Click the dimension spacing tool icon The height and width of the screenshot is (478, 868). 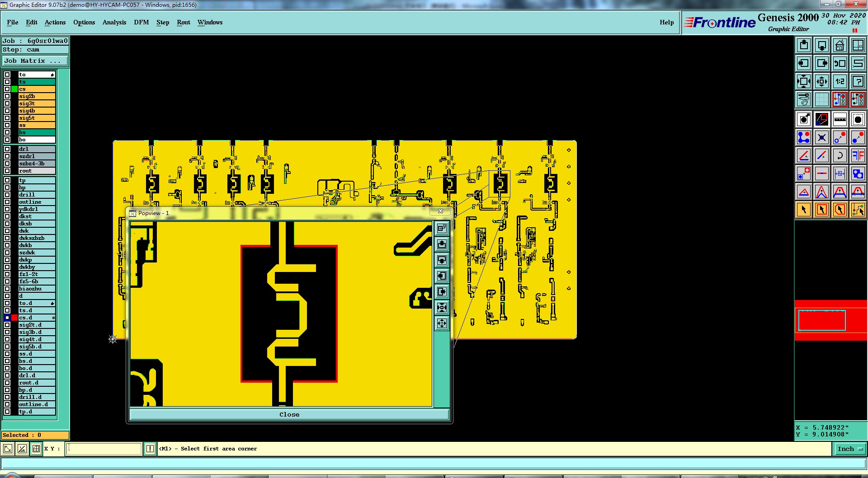click(x=840, y=173)
